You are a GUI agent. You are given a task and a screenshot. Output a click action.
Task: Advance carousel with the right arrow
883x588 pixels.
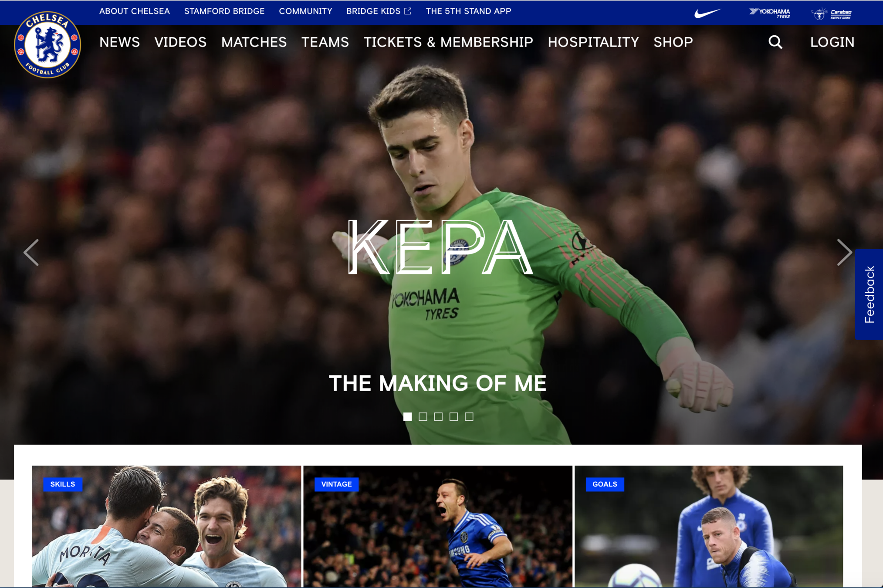tap(844, 252)
